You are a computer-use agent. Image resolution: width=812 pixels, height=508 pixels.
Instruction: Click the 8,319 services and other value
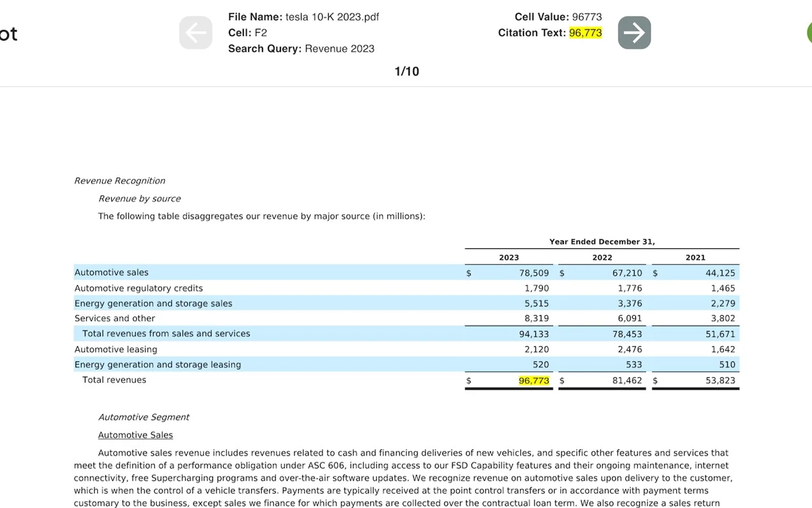coord(537,319)
